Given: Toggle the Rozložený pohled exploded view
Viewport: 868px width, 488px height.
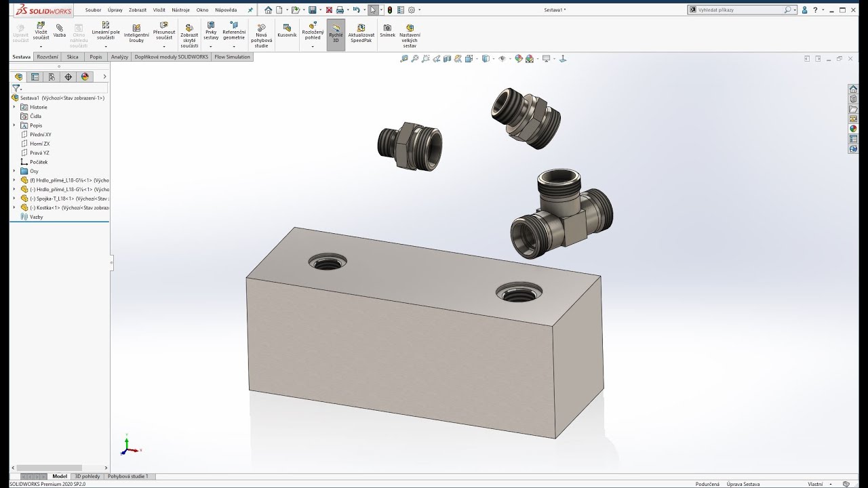Looking at the screenshot, I should [313, 30].
